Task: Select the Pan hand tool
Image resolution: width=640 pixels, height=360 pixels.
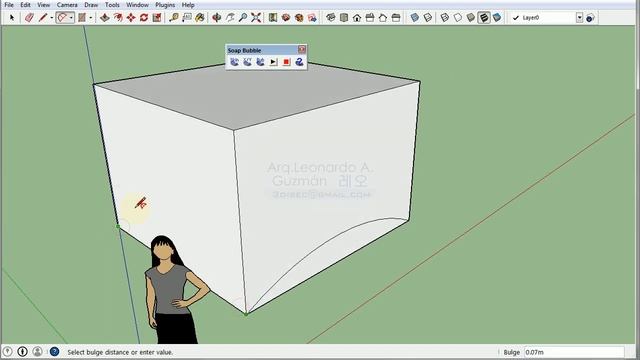Action: pos(230,18)
